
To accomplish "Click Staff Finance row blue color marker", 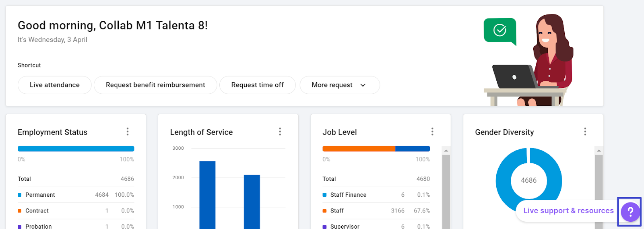I will (x=324, y=195).
